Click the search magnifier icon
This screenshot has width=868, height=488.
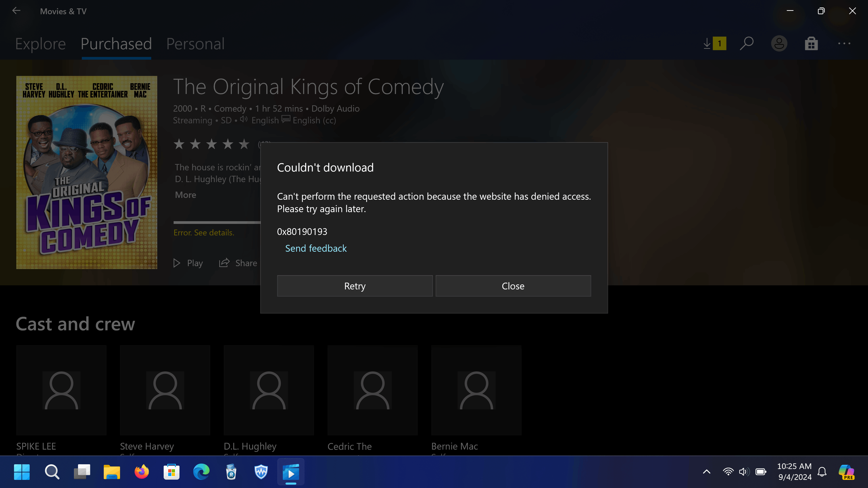tap(747, 43)
